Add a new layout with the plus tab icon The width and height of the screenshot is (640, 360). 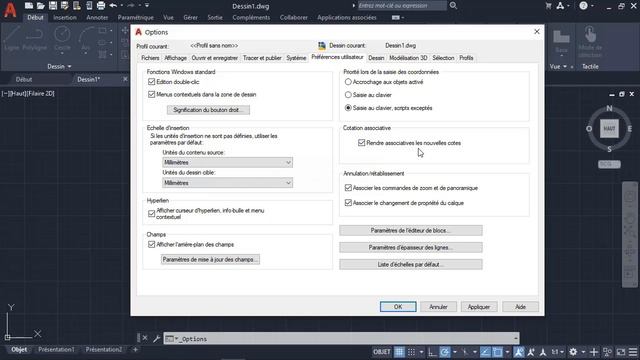(135, 349)
